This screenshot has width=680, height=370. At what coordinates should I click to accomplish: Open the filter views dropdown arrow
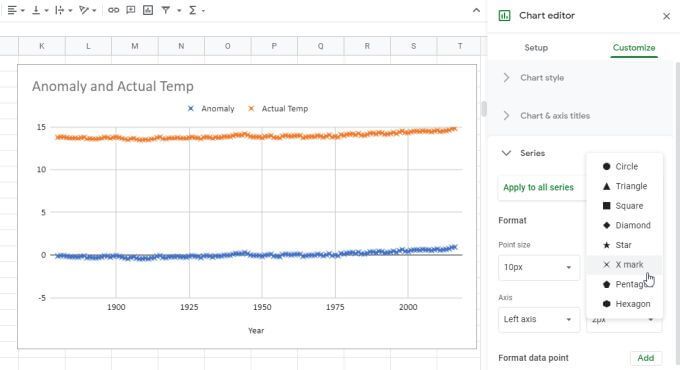pyautogui.click(x=179, y=10)
